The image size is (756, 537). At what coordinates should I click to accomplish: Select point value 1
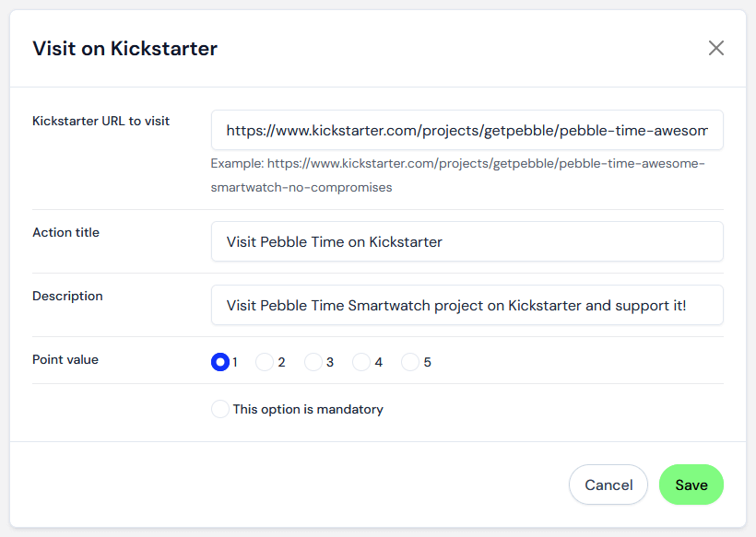[x=220, y=362]
